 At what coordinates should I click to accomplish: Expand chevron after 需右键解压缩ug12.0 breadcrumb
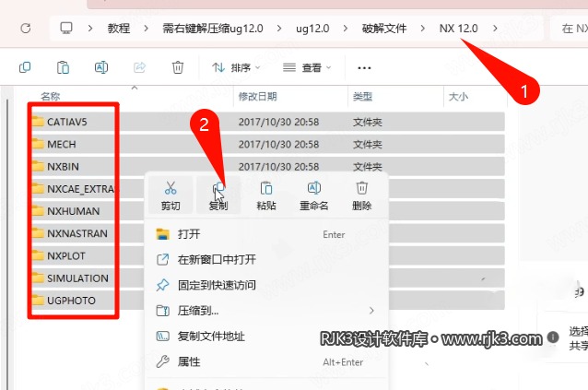279,29
